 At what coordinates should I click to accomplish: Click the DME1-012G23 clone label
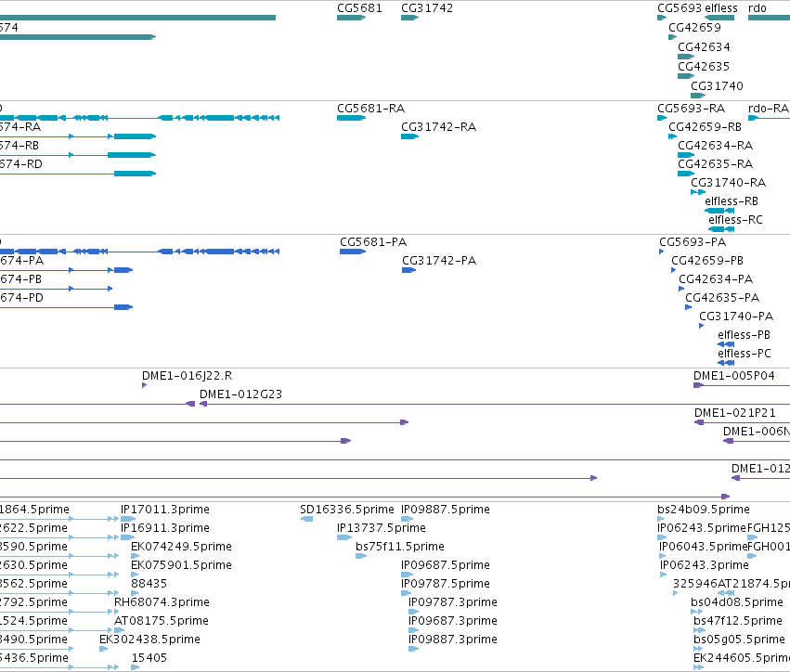click(x=240, y=394)
